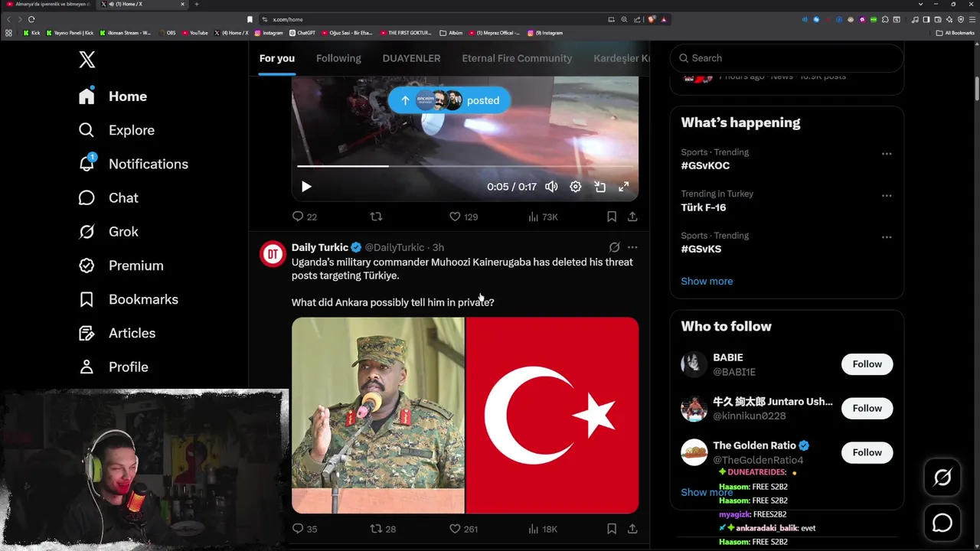Open the Explore page
980x551 pixels.
click(x=116, y=130)
